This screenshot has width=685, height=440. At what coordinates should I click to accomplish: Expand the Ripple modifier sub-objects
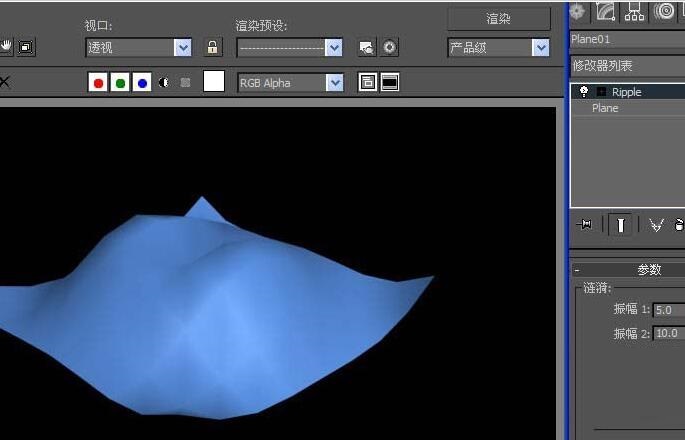tap(602, 92)
